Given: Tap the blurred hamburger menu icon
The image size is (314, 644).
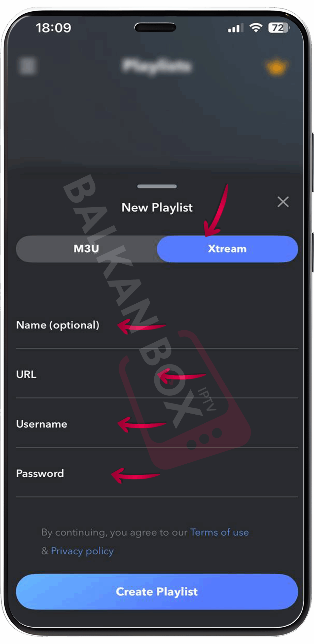Looking at the screenshot, I should coord(27,66).
